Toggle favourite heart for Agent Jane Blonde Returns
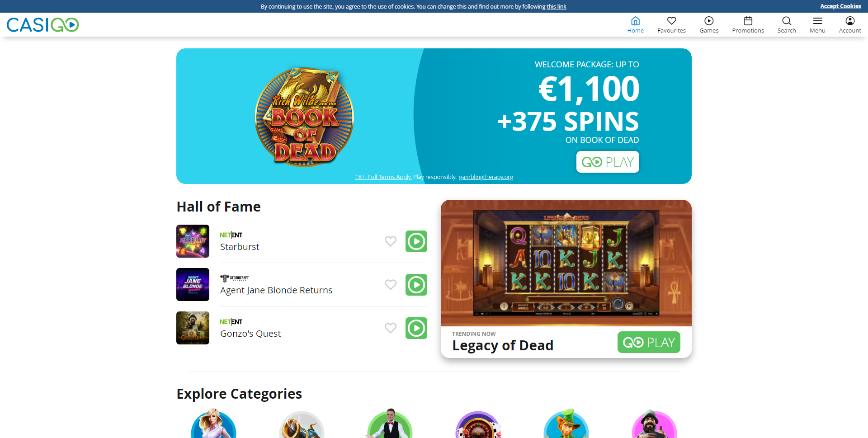 point(391,285)
